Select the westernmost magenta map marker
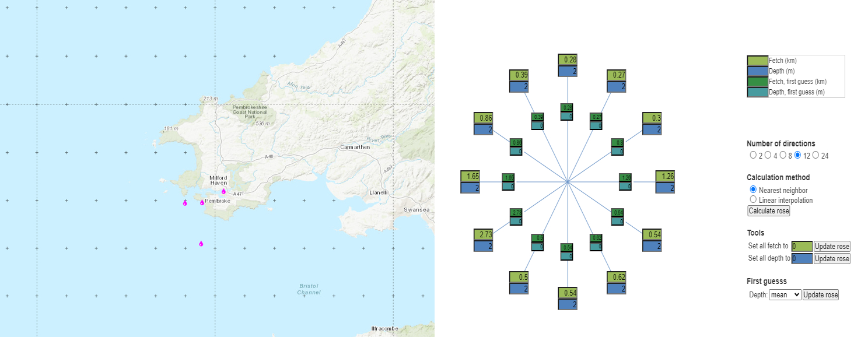 click(185, 203)
